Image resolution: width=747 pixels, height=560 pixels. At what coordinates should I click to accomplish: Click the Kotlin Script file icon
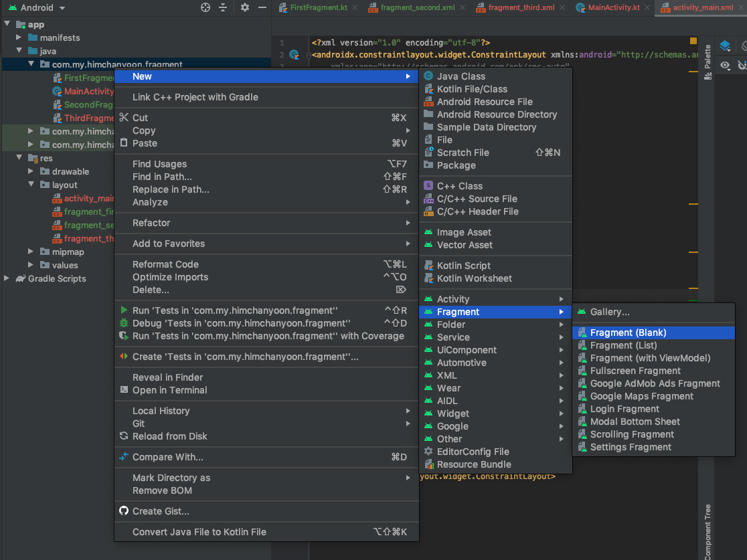pos(428,265)
